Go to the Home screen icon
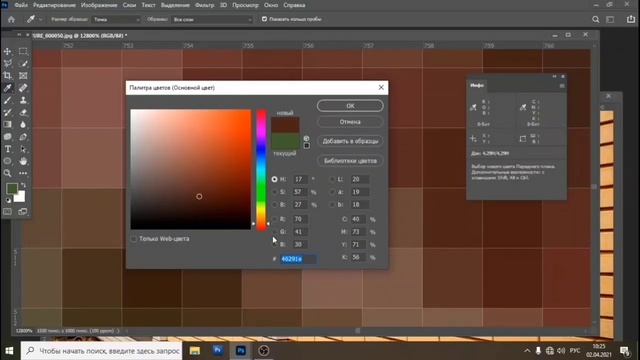640x360 pixels. click(x=11, y=19)
